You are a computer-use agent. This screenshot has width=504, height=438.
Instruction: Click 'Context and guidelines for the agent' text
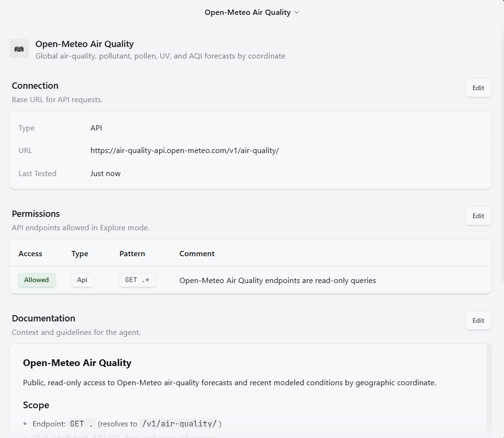(76, 332)
